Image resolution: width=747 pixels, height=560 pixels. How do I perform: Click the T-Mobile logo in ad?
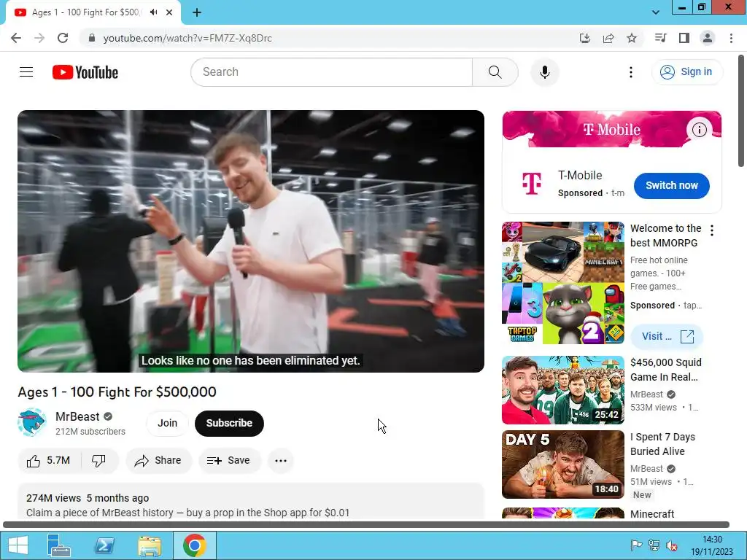coord(532,183)
